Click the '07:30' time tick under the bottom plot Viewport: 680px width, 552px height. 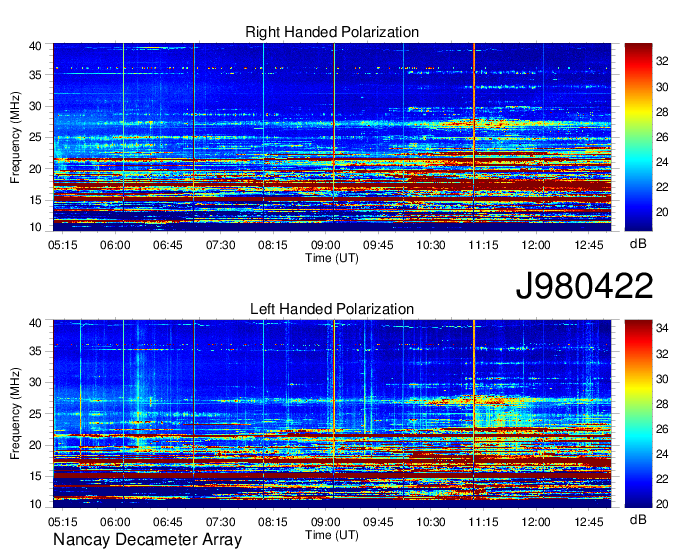(x=220, y=522)
